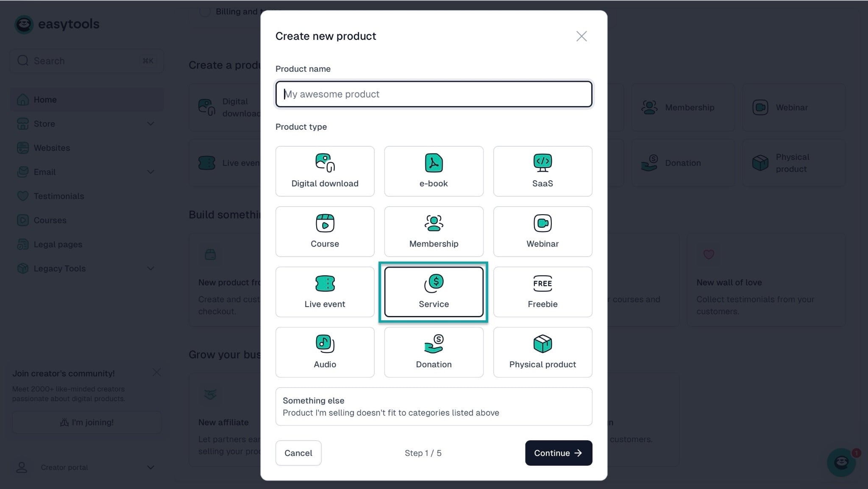Click the Email envelope icon in sidebar
868x489 pixels.
23,172
